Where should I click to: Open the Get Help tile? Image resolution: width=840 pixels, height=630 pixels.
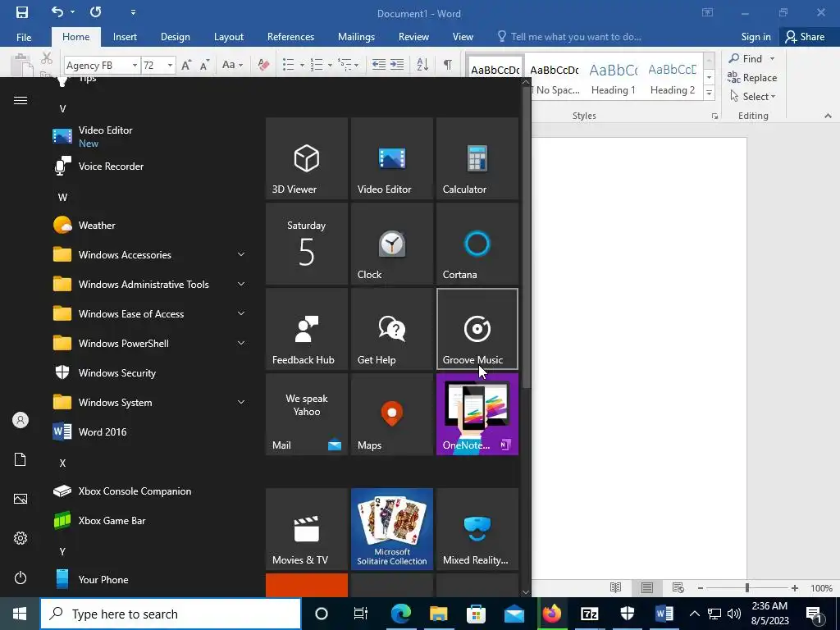pyautogui.click(x=391, y=329)
